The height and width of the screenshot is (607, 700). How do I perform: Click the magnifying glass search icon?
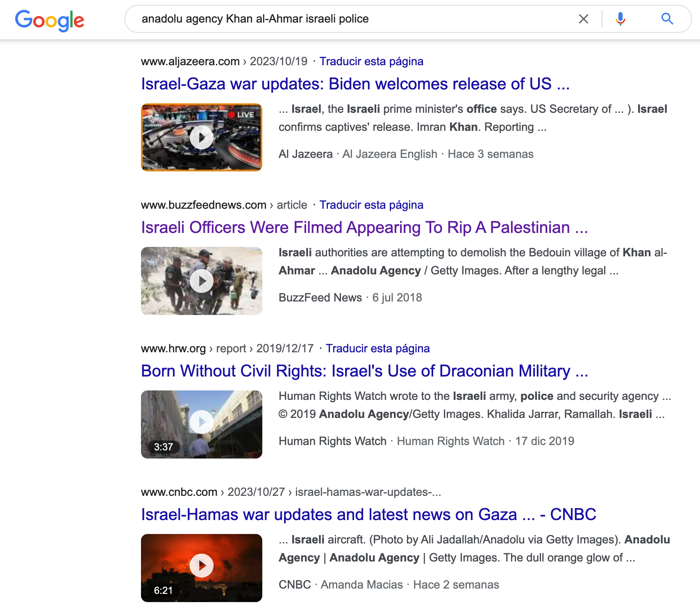pyautogui.click(x=667, y=19)
